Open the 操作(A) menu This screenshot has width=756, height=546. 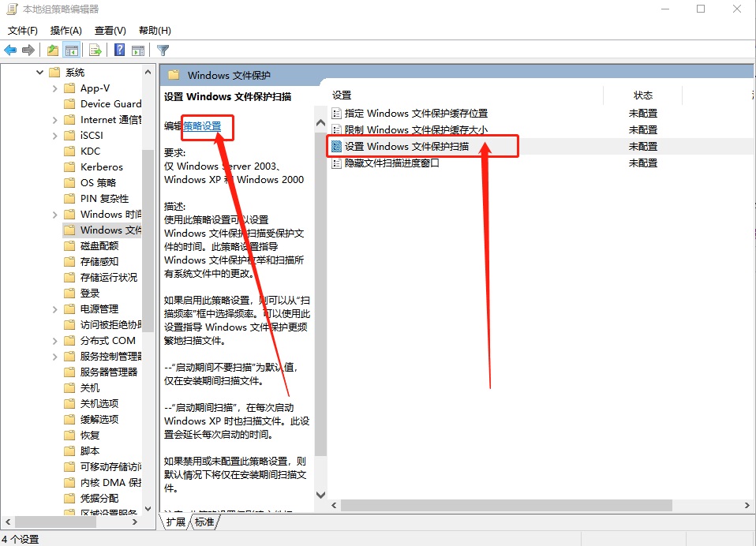pyautogui.click(x=66, y=30)
